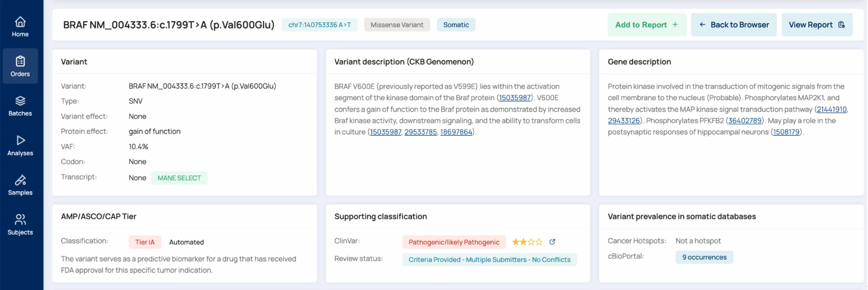Select Samples in the sidebar

tap(20, 185)
